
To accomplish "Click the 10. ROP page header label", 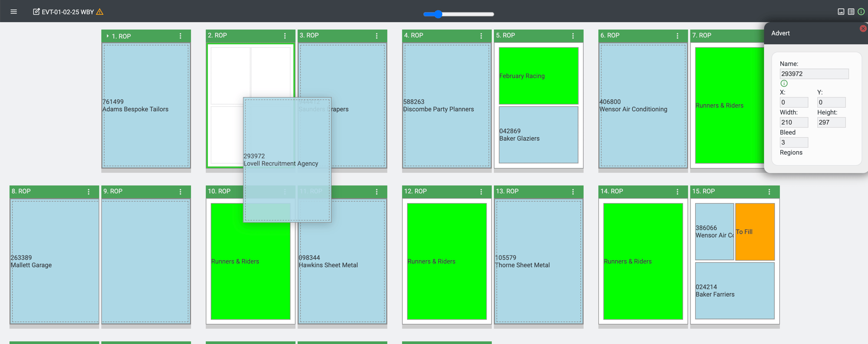I will pyautogui.click(x=219, y=191).
